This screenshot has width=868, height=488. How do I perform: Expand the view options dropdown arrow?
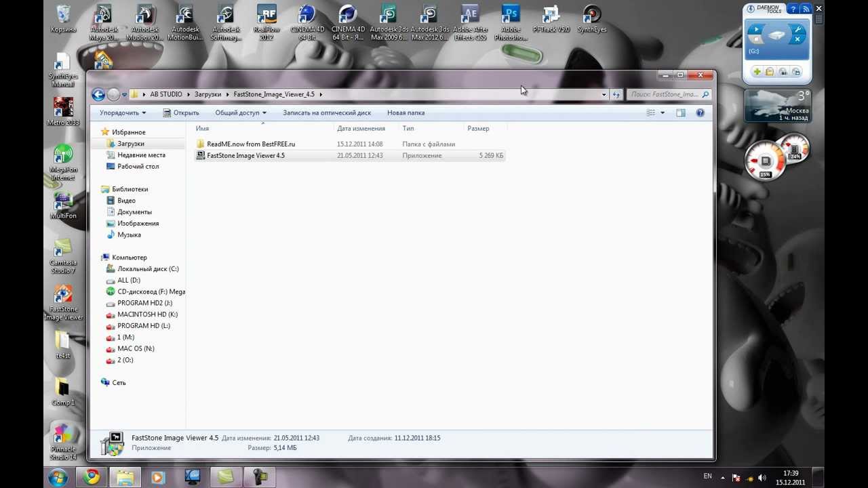[663, 113]
